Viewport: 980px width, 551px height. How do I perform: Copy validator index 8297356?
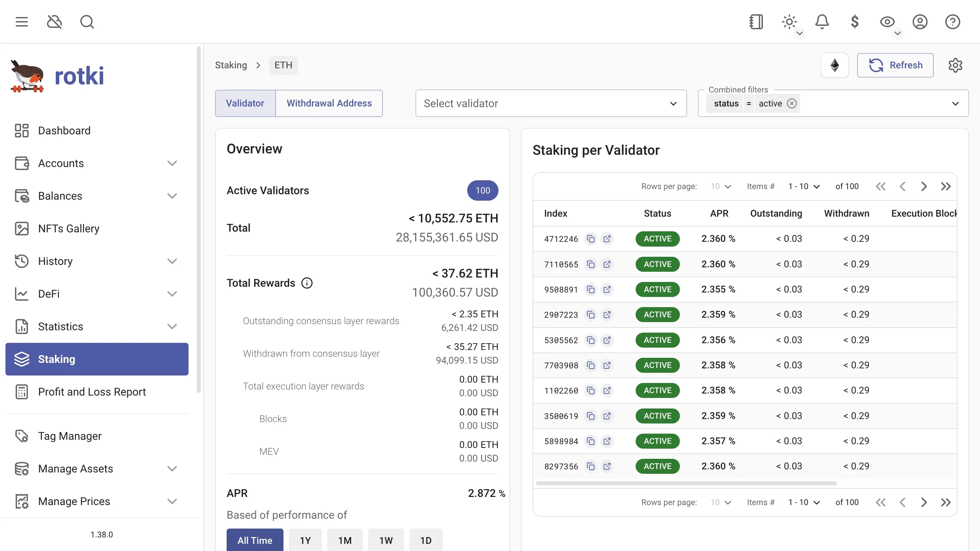pyautogui.click(x=590, y=466)
